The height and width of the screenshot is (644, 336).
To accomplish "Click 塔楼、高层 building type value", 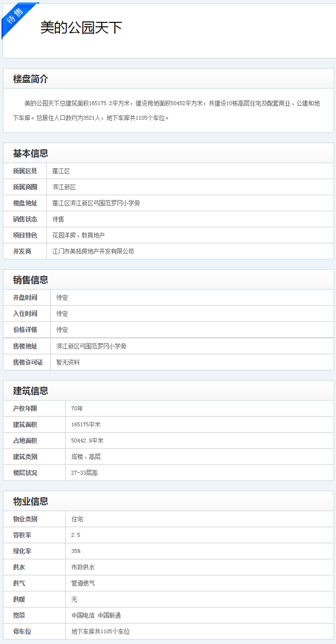I will (86, 457).
